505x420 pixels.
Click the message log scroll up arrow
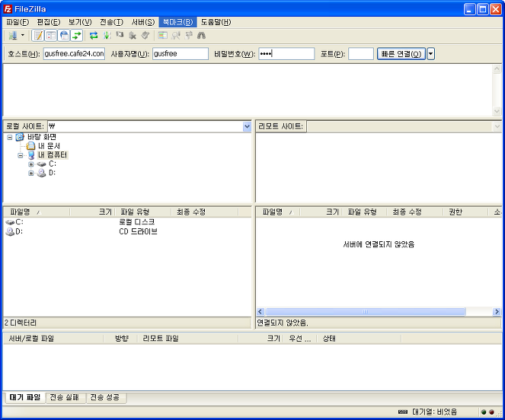497,69
